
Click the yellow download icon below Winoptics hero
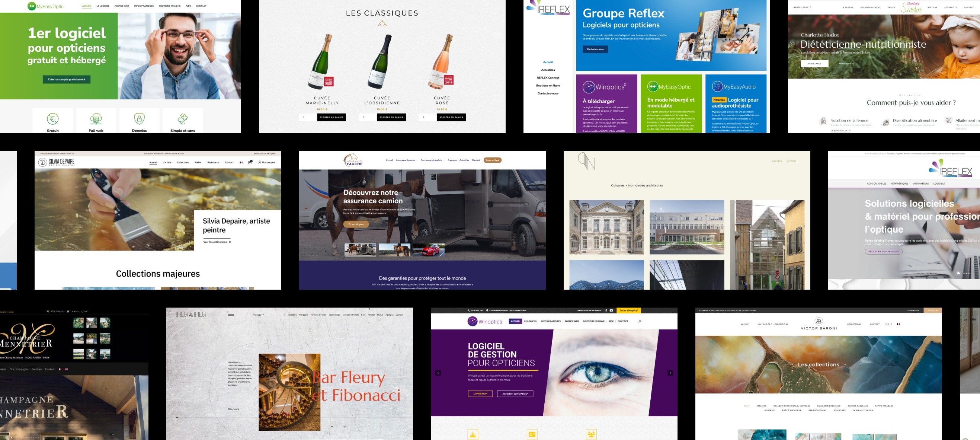coord(473,434)
